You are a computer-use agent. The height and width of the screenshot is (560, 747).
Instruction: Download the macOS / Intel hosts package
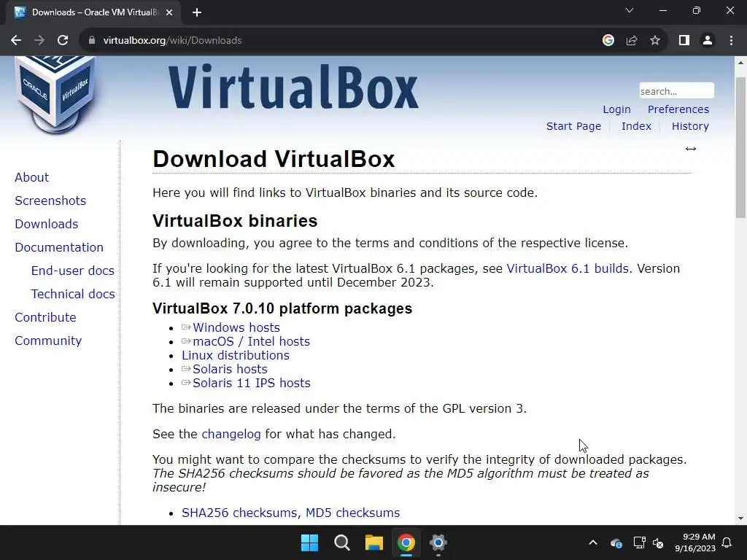(251, 341)
